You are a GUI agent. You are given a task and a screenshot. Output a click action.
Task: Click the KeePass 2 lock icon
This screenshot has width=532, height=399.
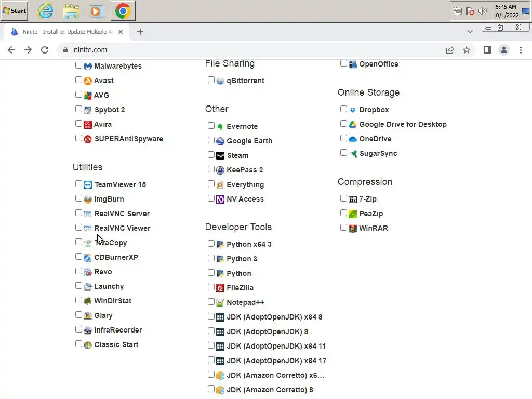(x=220, y=170)
